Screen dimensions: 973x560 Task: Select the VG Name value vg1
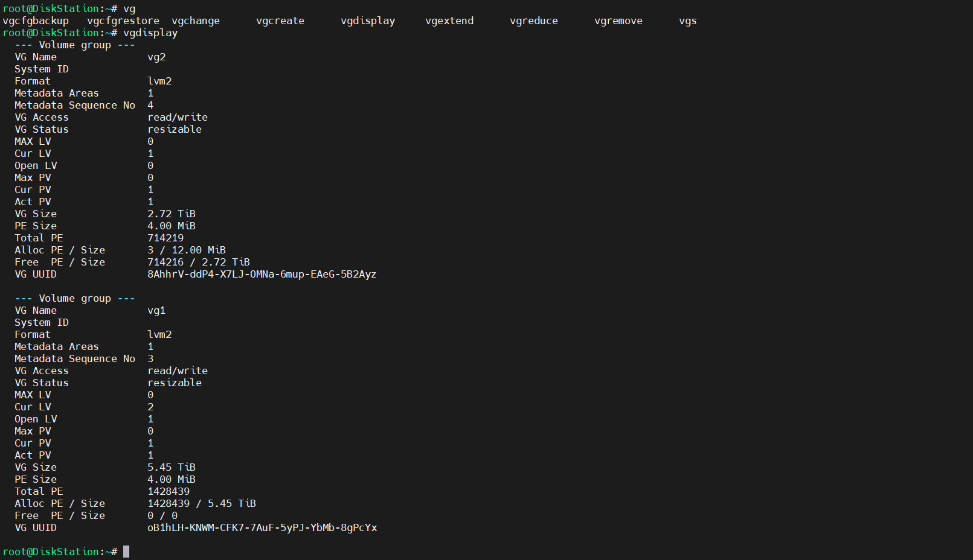click(156, 310)
